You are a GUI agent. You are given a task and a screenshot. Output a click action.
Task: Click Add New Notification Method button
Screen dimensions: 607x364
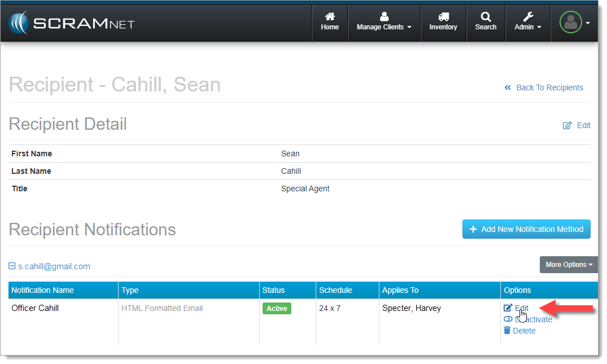[526, 229]
